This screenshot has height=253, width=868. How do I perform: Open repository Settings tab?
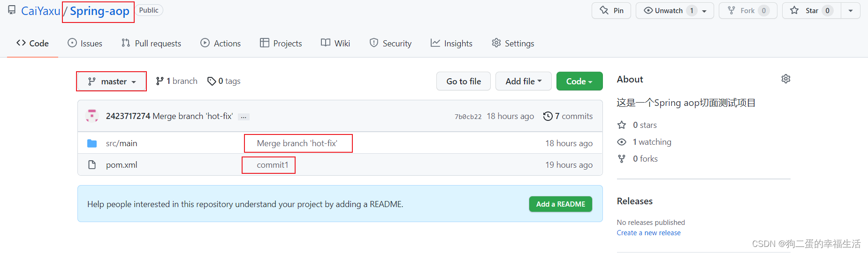513,43
